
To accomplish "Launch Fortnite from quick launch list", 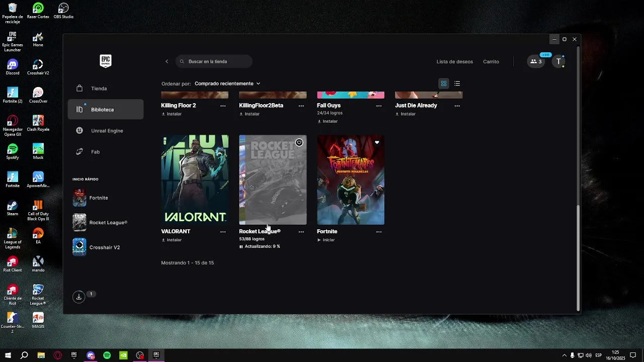I will 106,198.
